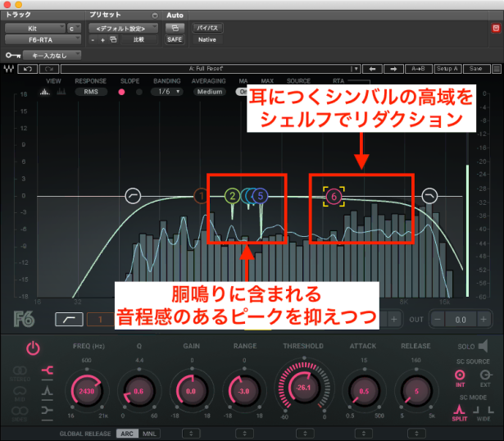This screenshot has width=504, height=441.
Task: Open the F6-RTA plugin selector dropdown
Action: click(x=43, y=39)
